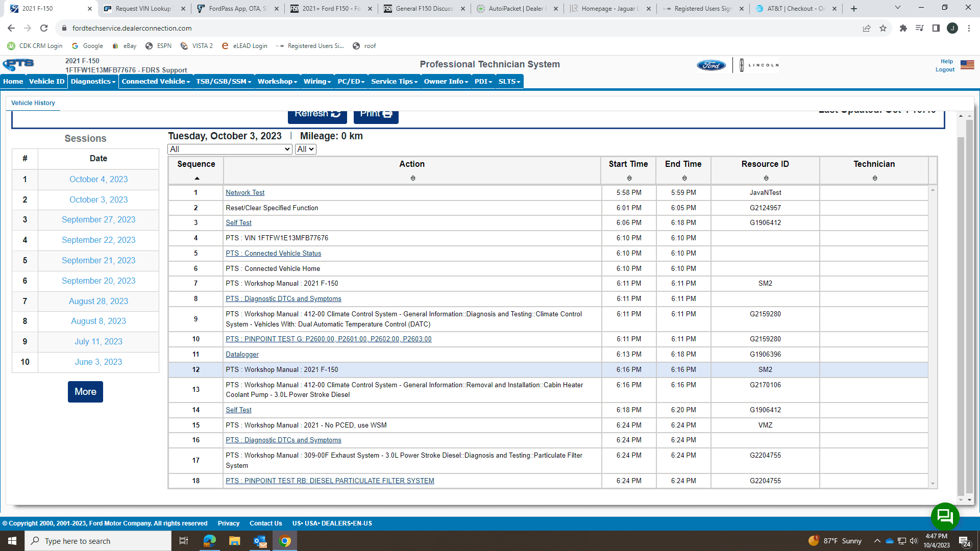Image resolution: width=980 pixels, height=551 pixels.
Task: Click the table scrollbar down arrow
Action: (x=933, y=484)
